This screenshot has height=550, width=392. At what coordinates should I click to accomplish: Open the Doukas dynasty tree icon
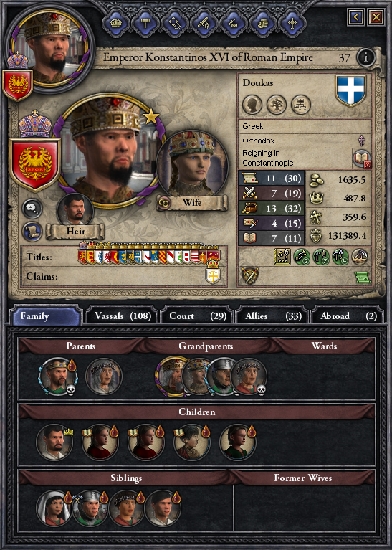pyautogui.click(x=277, y=105)
